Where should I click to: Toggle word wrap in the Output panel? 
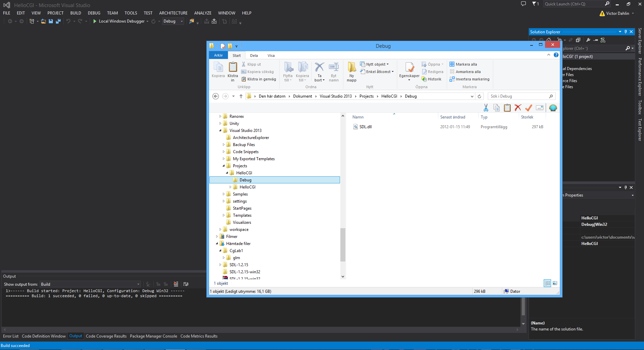point(185,284)
